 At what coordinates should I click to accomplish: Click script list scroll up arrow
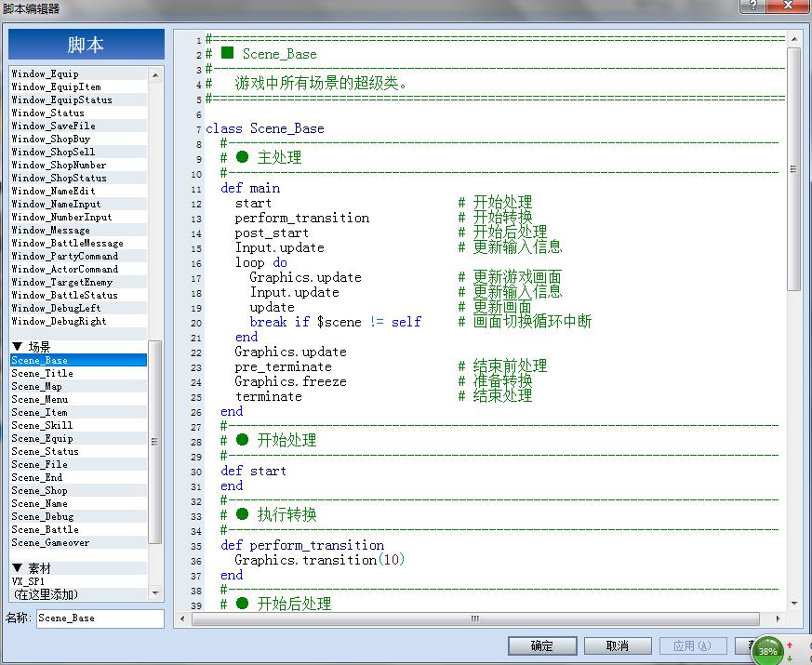pyautogui.click(x=155, y=75)
